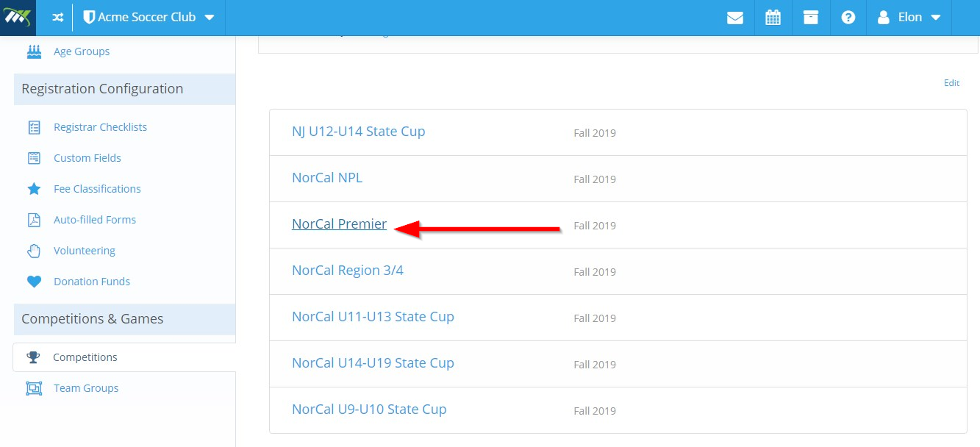Open the NorCal Premier competition link

click(339, 224)
